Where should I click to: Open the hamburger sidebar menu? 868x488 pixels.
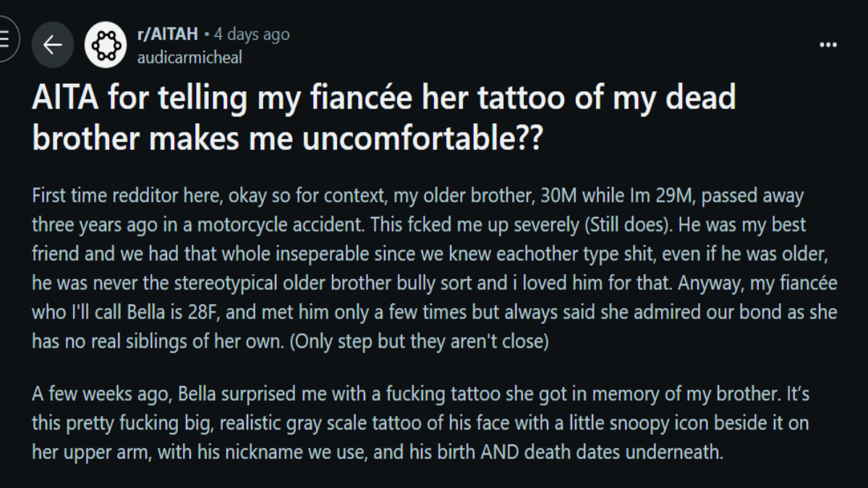pyautogui.click(x=4, y=40)
